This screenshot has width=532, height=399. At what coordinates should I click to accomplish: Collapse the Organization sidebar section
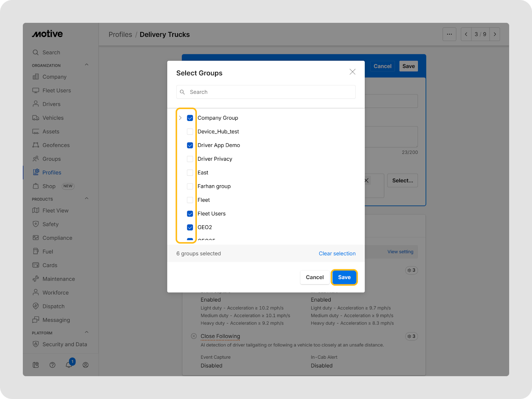87,65
